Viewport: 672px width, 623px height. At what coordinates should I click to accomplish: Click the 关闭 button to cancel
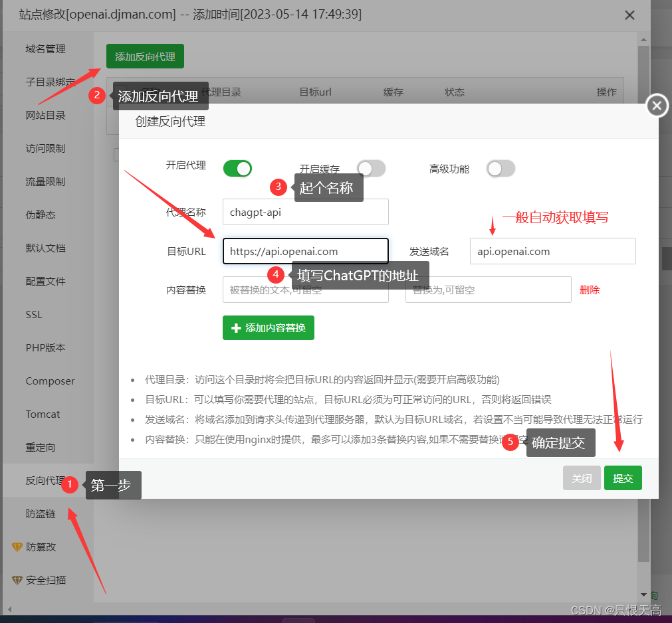click(582, 478)
